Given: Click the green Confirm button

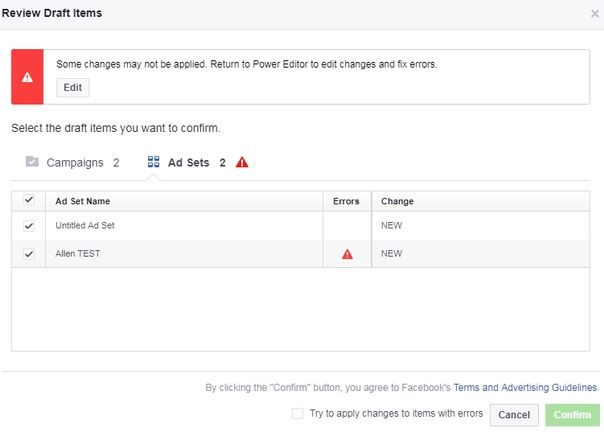Looking at the screenshot, I should point(572,415).
